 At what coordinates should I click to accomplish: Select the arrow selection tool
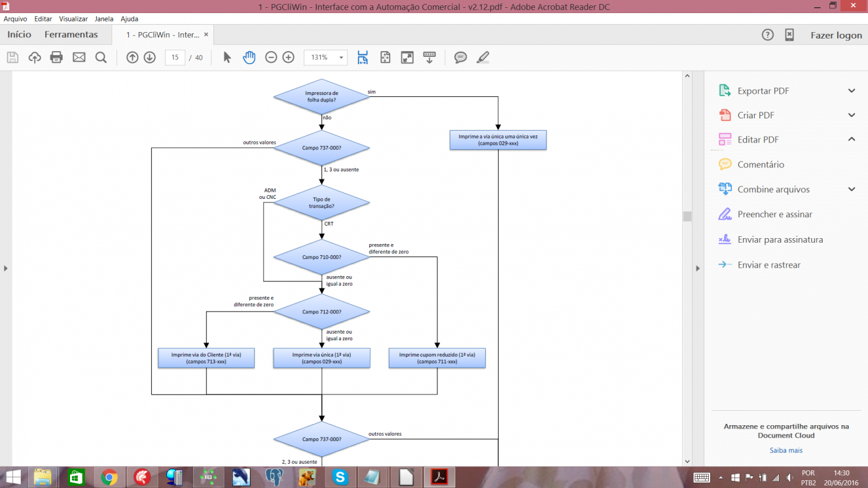227,58
